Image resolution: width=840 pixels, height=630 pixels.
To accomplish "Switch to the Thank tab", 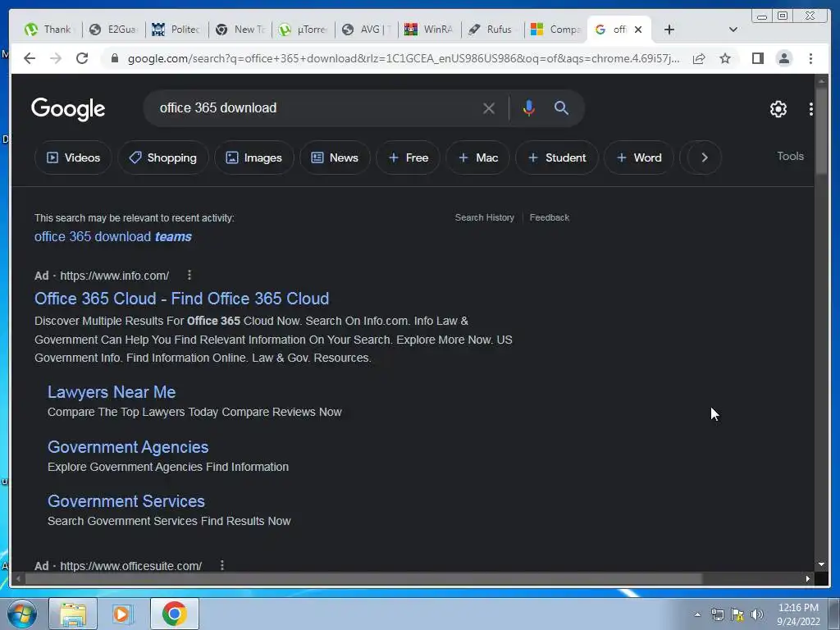I will point(49,30).
